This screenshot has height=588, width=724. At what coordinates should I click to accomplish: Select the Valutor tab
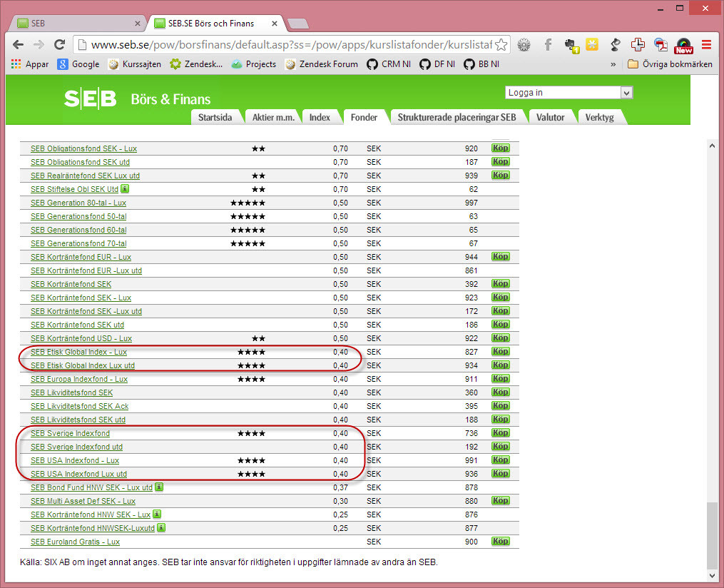click(x=550, y=117)
